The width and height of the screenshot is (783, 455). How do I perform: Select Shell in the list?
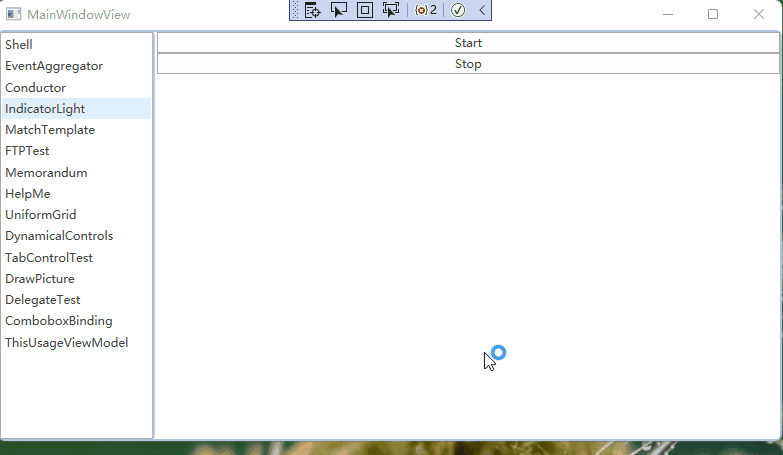coord(19,44)
